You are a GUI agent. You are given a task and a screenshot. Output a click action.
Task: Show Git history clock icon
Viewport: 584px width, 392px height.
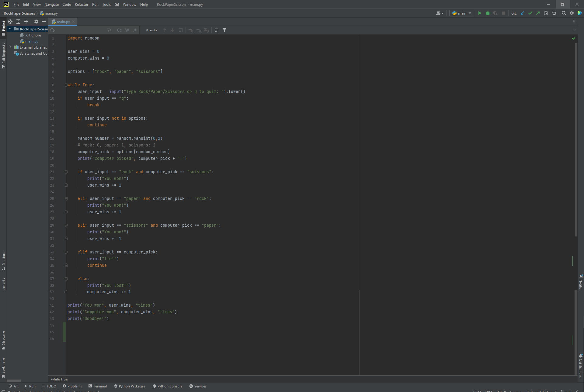546,13
